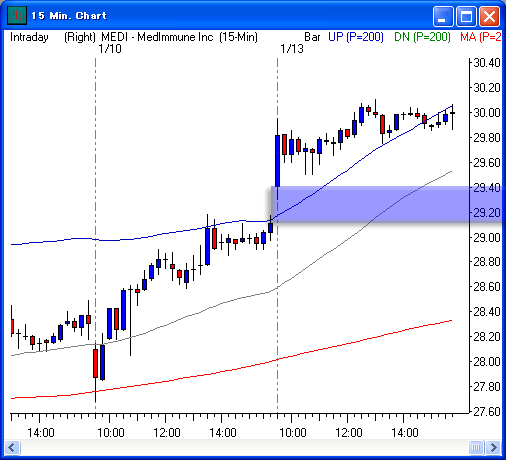Screen dimensions: 506x460
Task: Click the '1/13' date label
Action: [x=292, y=49]
